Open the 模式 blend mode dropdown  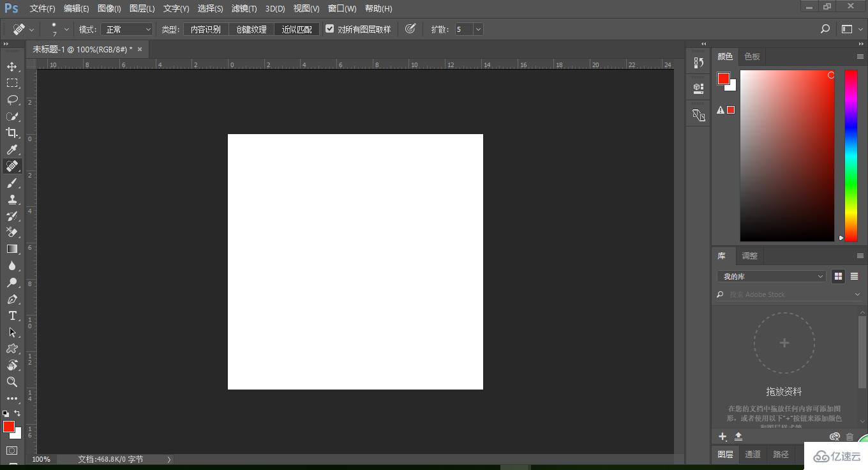(x=127, y=29)
